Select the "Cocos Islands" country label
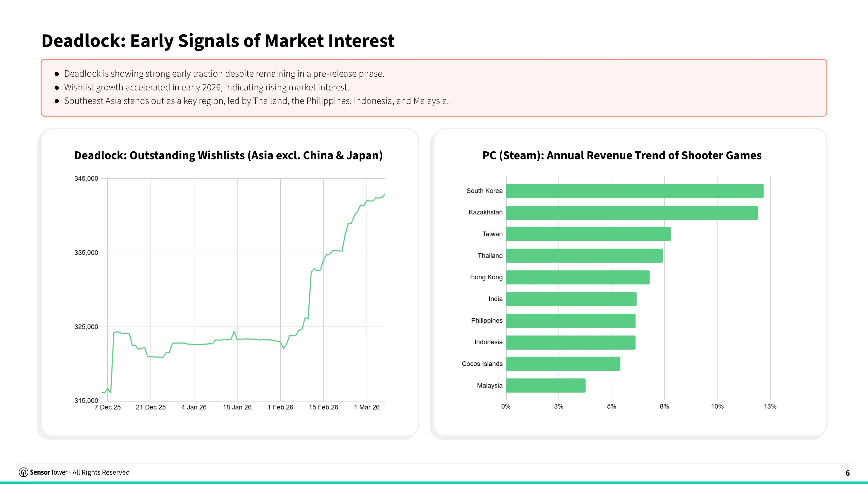The height and width of the screenshot is (484, 868). [482, 364]
